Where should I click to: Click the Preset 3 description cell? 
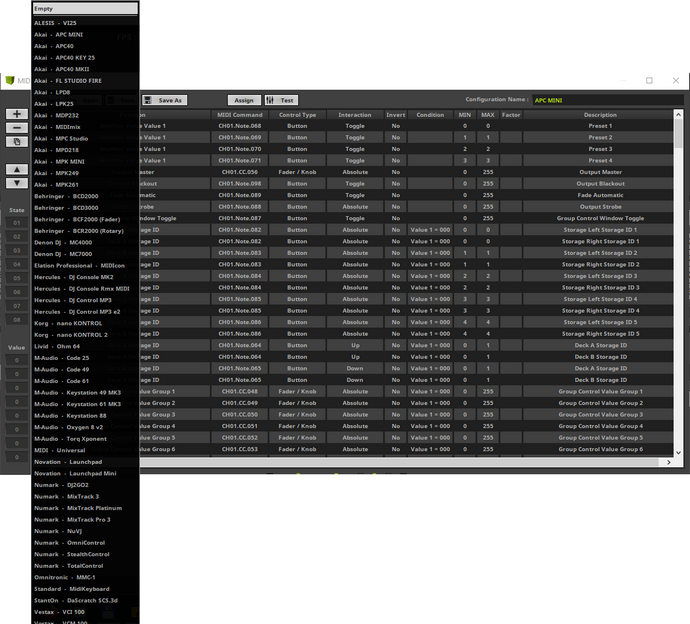click(x=600, y=149)
